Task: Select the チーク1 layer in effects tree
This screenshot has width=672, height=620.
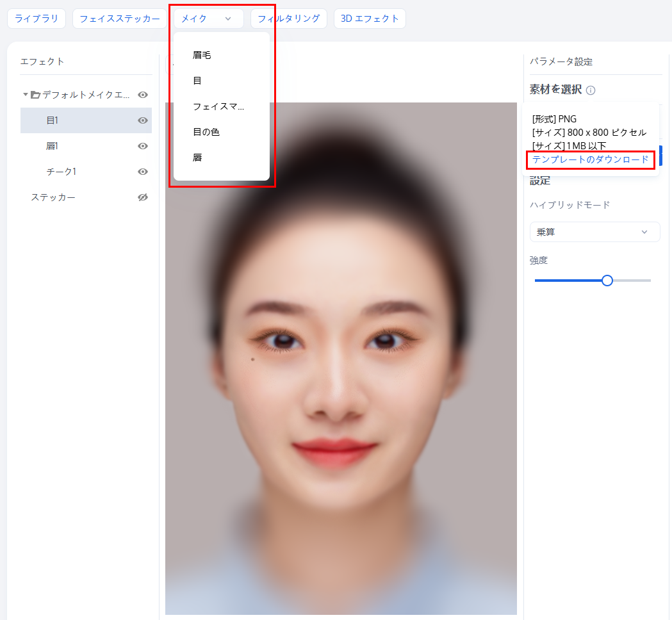Action: click(61, 172)
